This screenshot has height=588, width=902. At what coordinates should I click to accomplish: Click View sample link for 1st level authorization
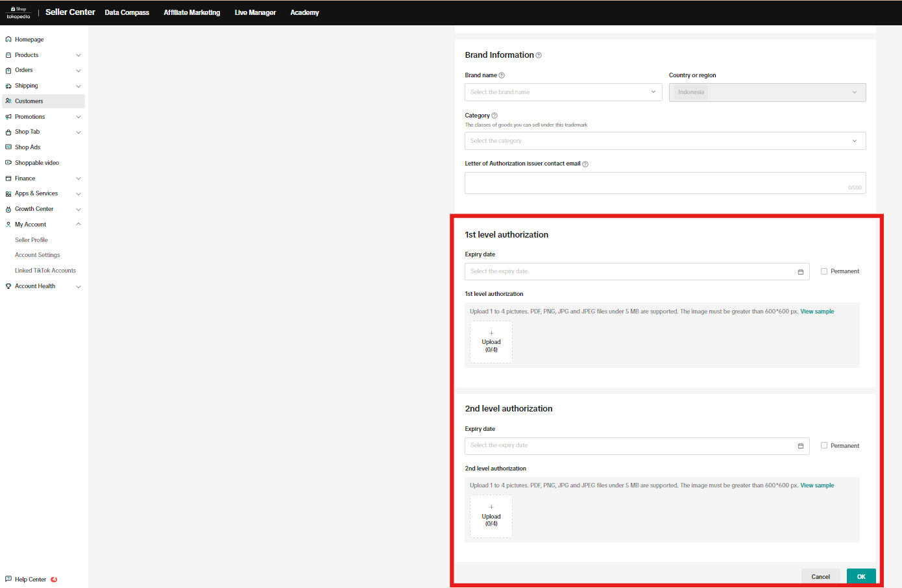(x=817, y=312)
